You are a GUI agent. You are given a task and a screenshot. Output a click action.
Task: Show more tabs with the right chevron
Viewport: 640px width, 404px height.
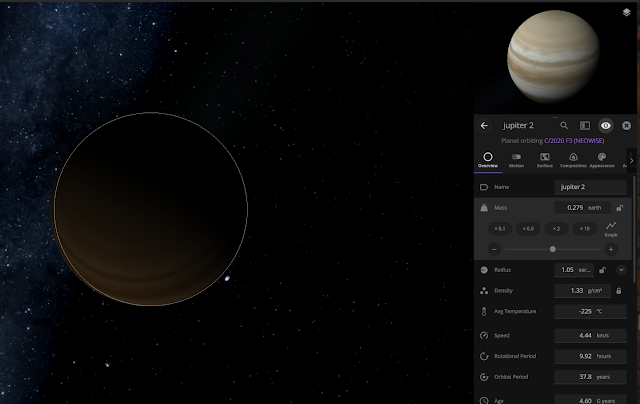[x=631, y=160]
